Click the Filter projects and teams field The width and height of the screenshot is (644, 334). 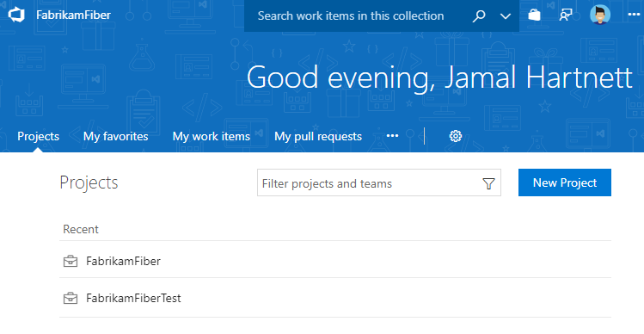pyautogui.click(x=378, y=182)
